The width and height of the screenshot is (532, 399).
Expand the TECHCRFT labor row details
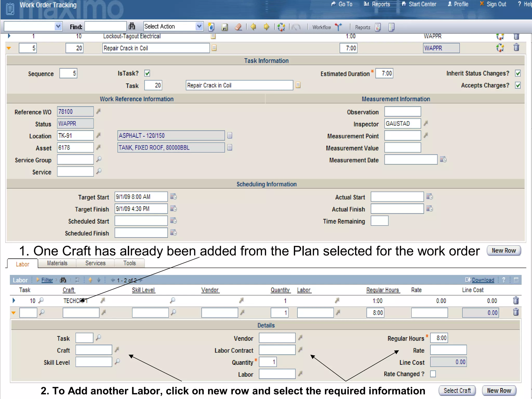(x=14, y=301)
